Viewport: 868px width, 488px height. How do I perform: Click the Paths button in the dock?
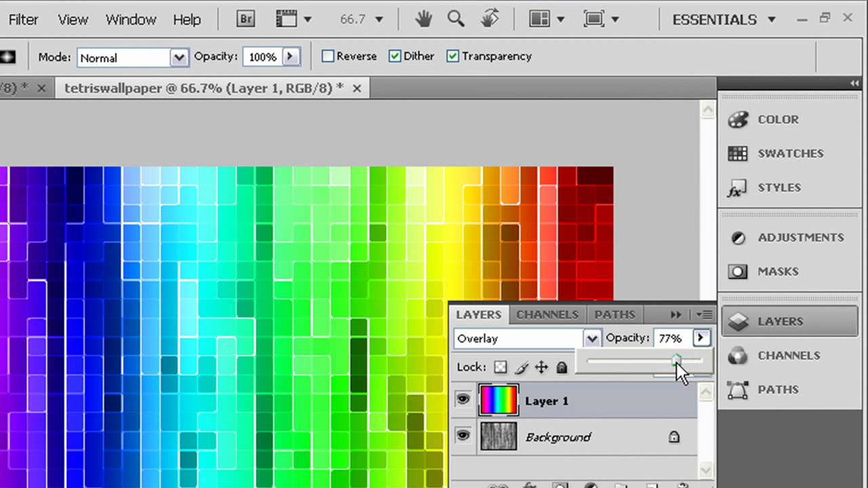click(777, 390)
